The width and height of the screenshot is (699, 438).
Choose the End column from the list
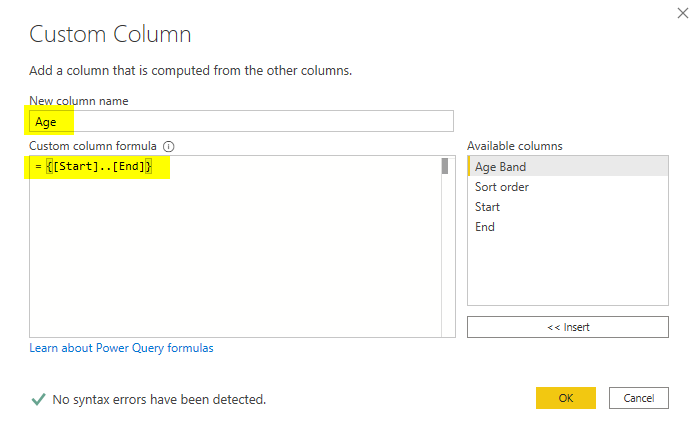485,227
